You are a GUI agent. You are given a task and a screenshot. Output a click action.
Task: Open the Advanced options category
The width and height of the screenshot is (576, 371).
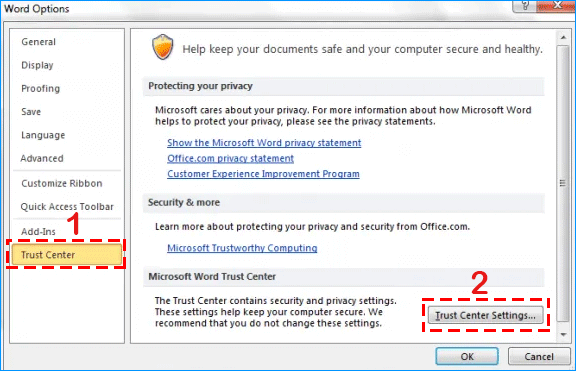pyautogui.click(x=42, y=158)
